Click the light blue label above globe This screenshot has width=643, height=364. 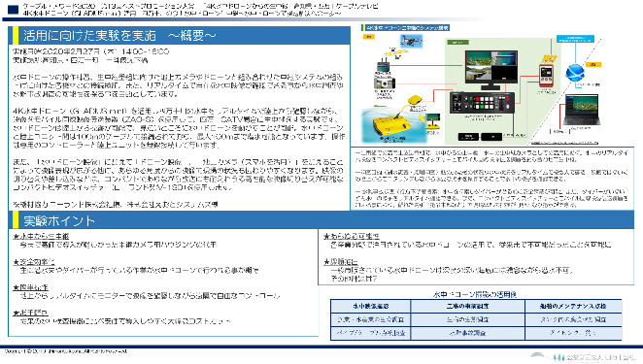[575, 39]
